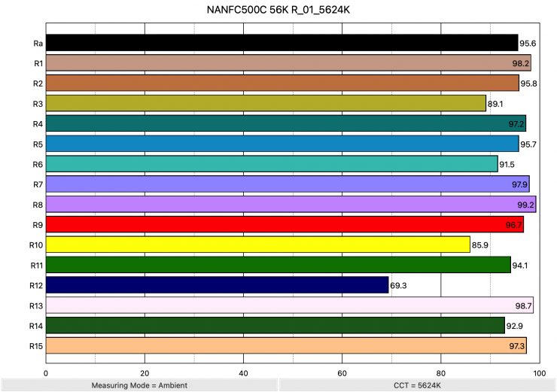
Task: Select the purple R8 bar
Action: pyautogui.click(x=291, y=204)
